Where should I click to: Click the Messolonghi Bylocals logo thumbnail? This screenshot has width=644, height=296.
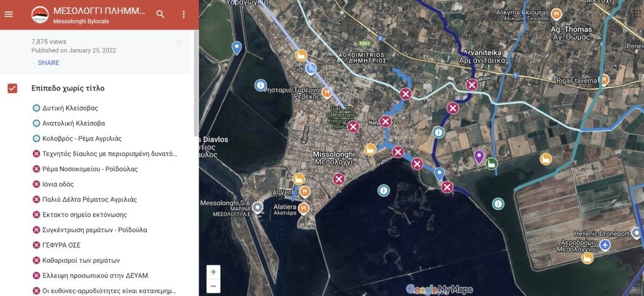40,15
